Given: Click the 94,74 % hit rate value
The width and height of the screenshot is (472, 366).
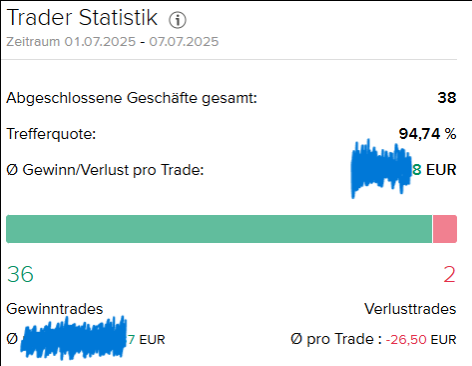Looking at the screenshot, I should 428,134.
